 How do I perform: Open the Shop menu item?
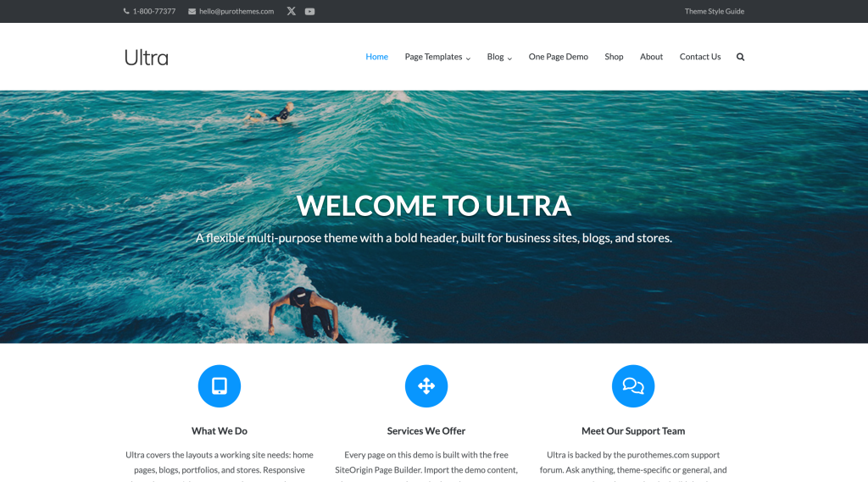coord(614,57)
